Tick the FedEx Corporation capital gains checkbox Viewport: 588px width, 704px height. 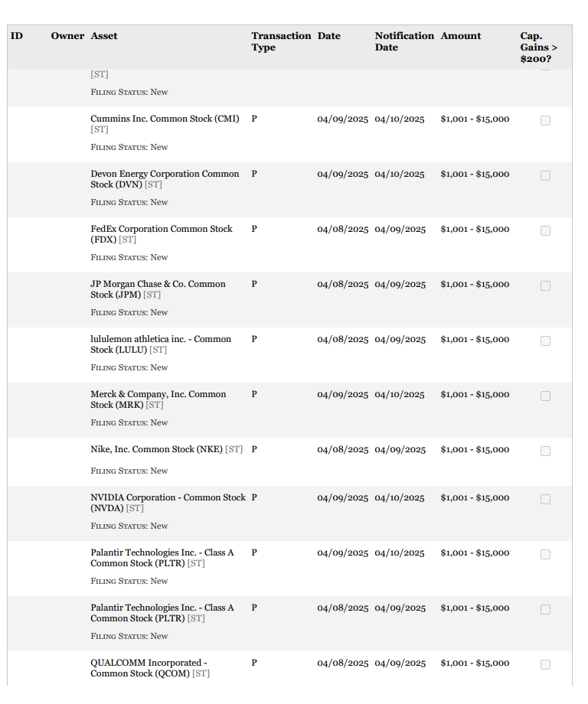(545, 230)
